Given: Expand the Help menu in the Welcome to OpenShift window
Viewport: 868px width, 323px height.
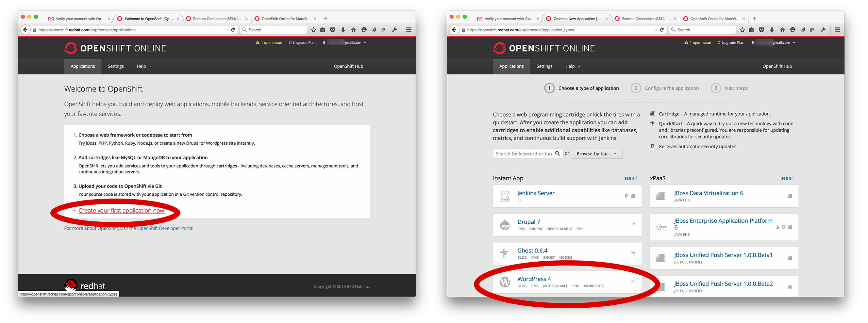Looking at the screenshot, I should pos(144,66).
